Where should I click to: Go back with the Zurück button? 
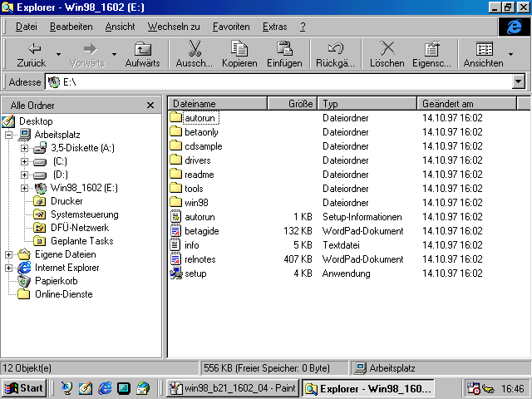[x=32, y=54]
